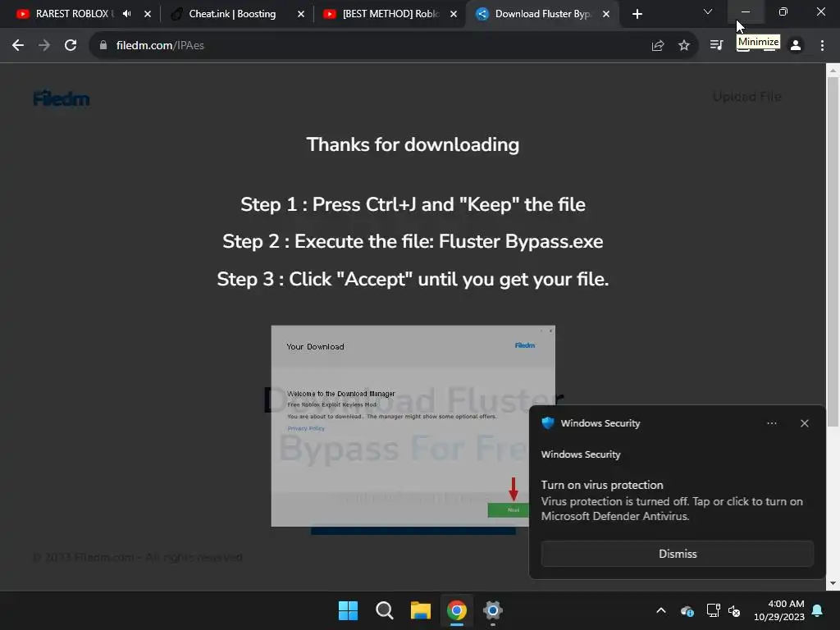Open the notification bell

coord(818,610)
